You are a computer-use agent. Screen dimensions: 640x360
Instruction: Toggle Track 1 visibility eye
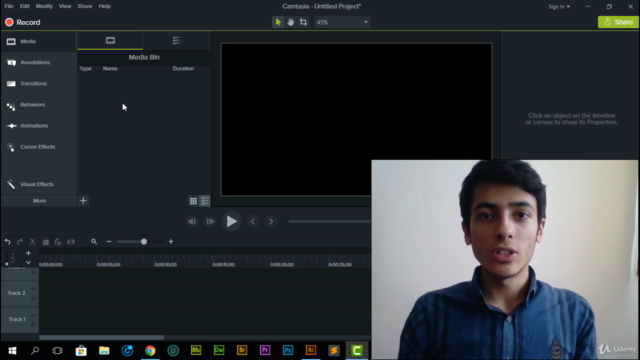point(33,316)
